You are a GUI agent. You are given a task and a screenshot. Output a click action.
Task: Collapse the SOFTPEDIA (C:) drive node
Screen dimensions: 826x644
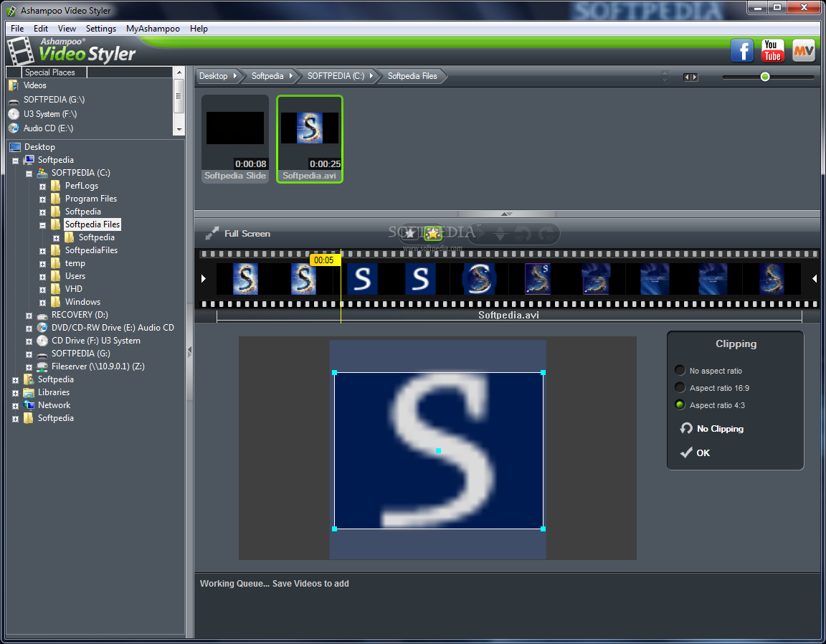pyautogui.click(x=29, y=174)
